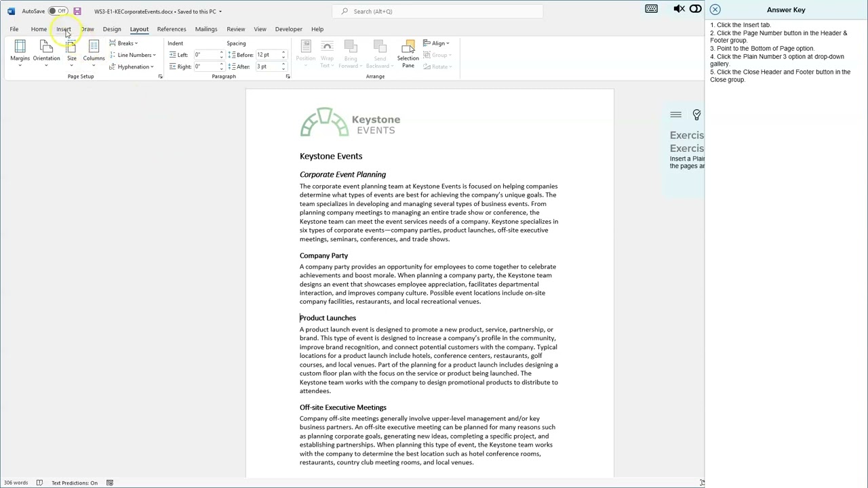Click the Keystone Events logo image
Viewport: 868px width, 488px height.
pyautogui.click(x=350, y=123)
